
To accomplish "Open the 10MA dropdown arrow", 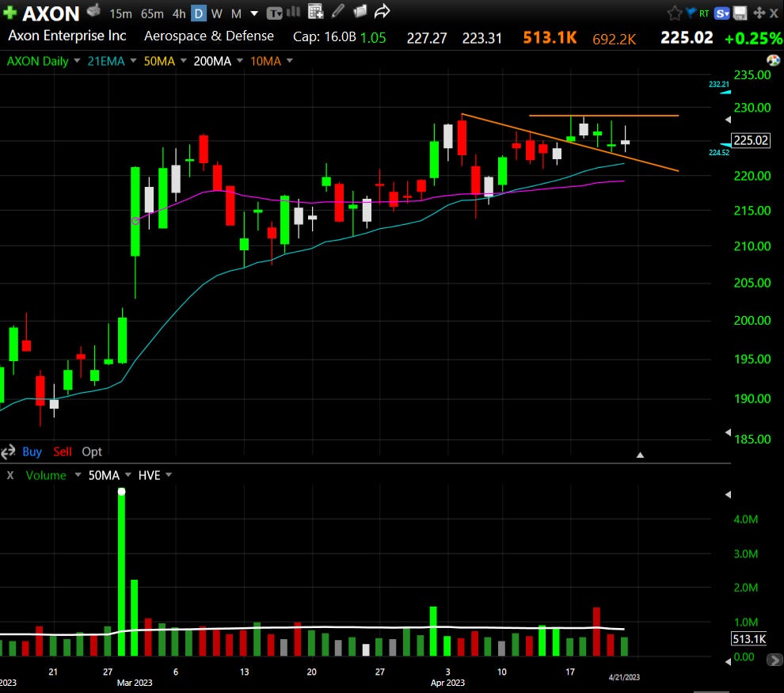I will pyautogui.click(x=290, y=60).
